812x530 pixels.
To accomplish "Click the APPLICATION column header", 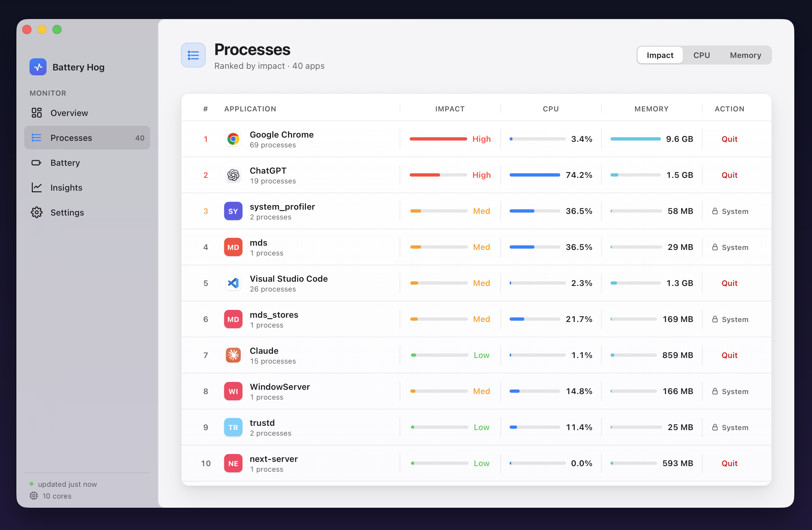I will click(x=250, y=109).
